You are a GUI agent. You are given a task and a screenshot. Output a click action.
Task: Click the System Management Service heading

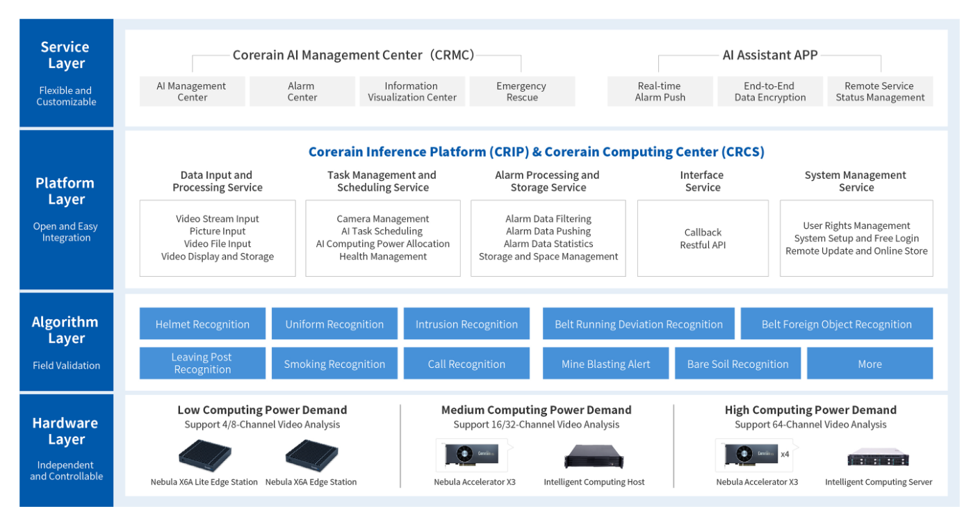856,181
